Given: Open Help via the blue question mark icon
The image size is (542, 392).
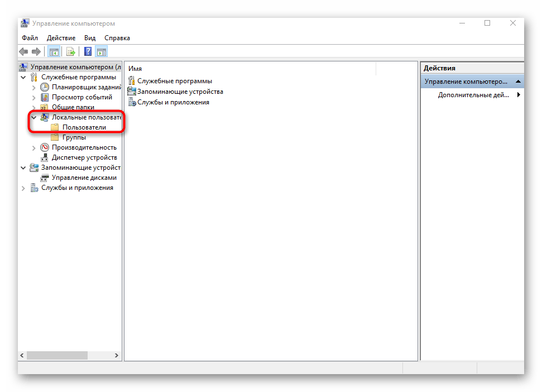Looking at the screenshot, I should (88, 52).
